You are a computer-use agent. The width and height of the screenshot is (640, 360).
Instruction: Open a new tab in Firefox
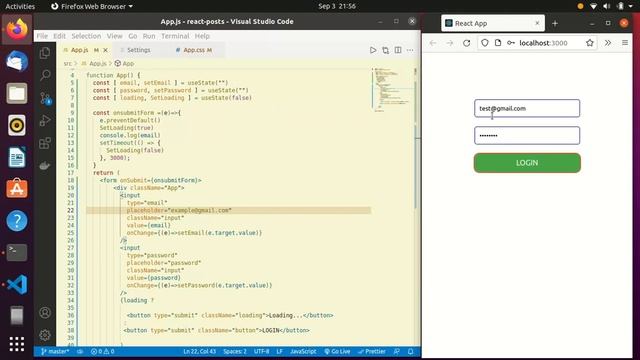[555, 24]
